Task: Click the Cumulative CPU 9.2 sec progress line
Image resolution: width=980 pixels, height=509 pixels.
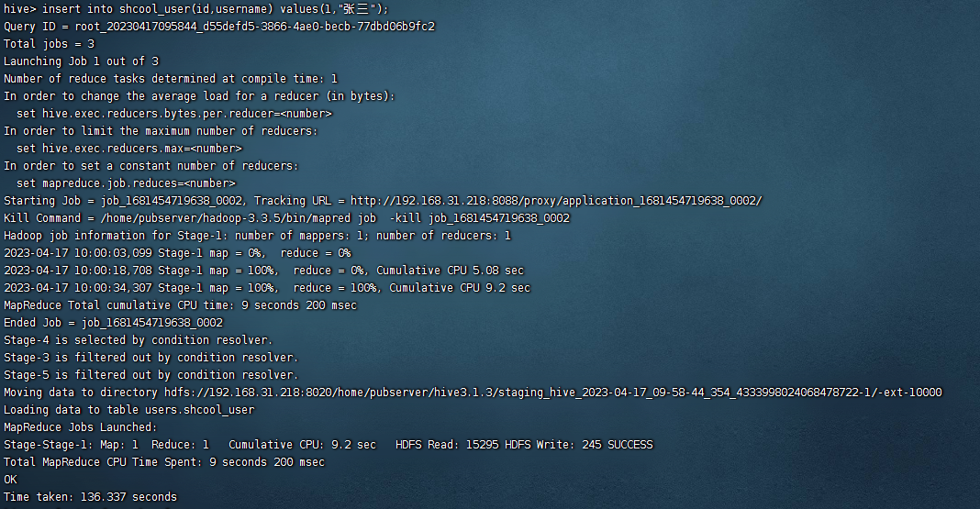Action: (x=267, y=288)
